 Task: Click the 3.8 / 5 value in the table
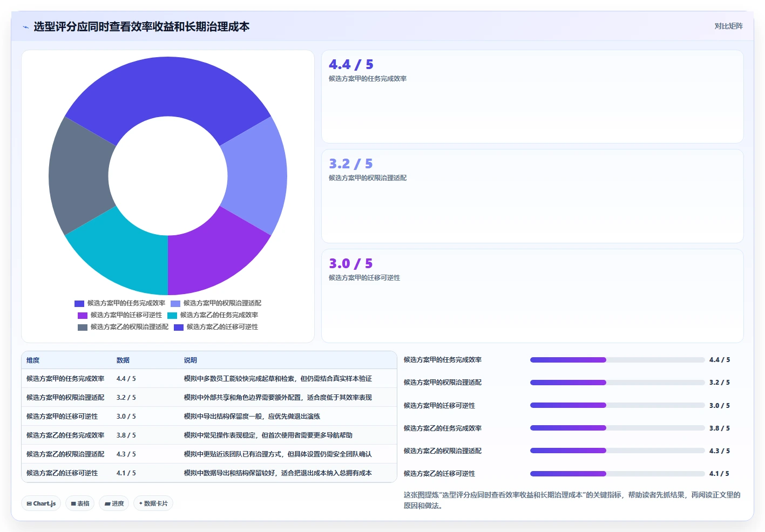click(126, 435)
